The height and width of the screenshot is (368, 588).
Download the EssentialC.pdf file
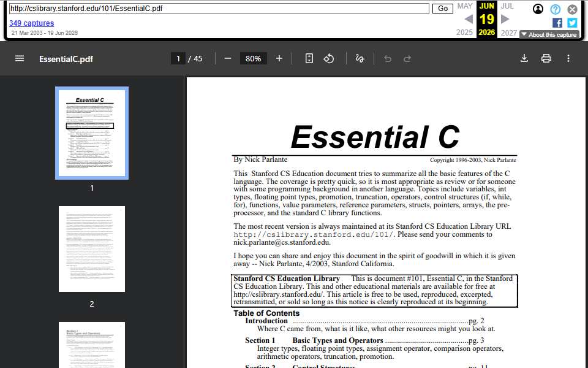(524, 58)
